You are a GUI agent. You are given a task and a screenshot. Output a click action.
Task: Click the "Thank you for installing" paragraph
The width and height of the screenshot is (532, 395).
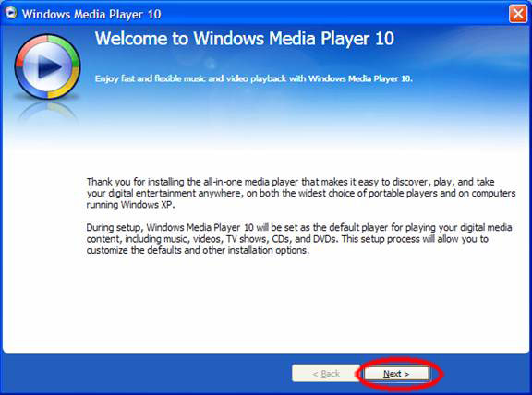[301, 193]
